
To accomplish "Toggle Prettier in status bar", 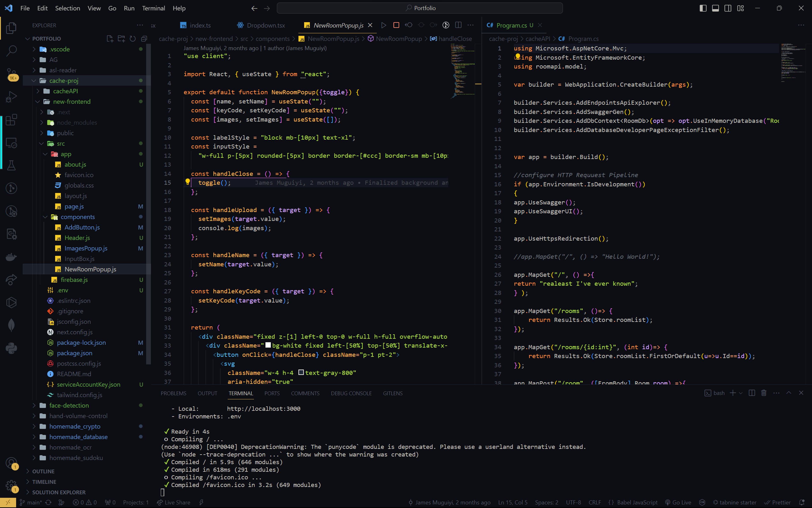I will [x=778, y=502].
